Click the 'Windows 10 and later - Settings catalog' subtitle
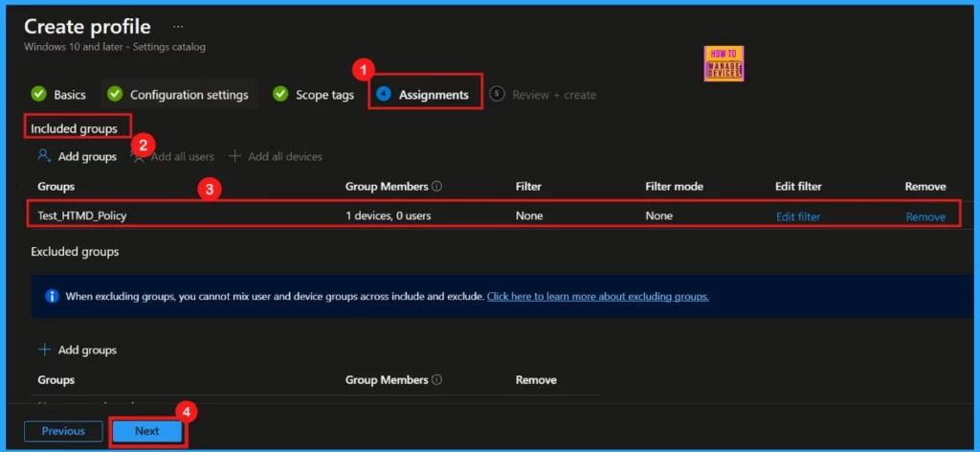980x452 pixels. [115, 47]
